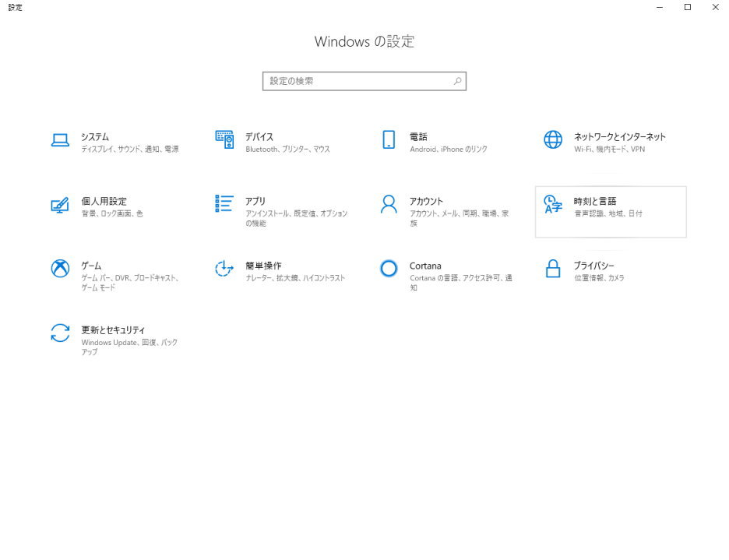The image size is (729, 560).
Task: Click the 更新とセキュリティ title text
Action: 113,329
